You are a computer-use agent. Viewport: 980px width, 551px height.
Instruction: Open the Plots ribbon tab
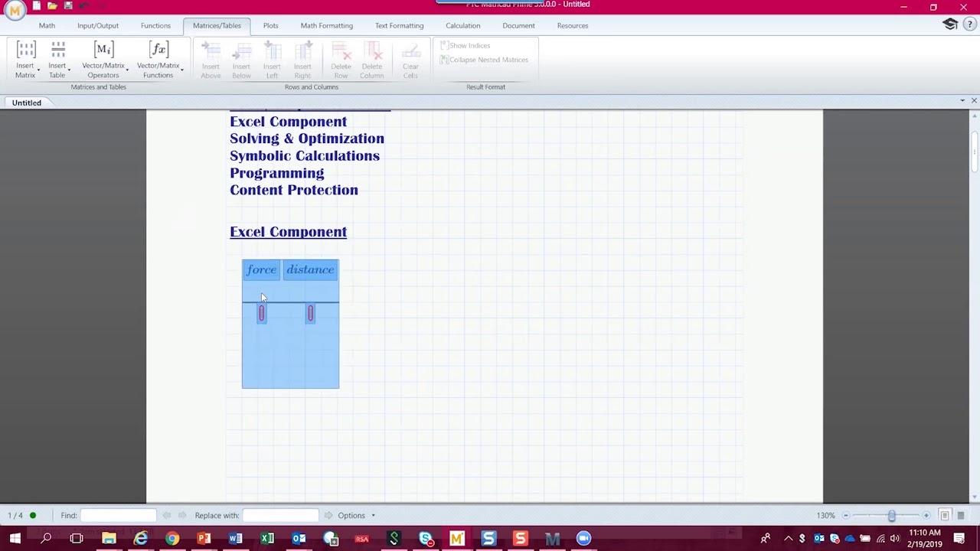(x=271, y=25)
